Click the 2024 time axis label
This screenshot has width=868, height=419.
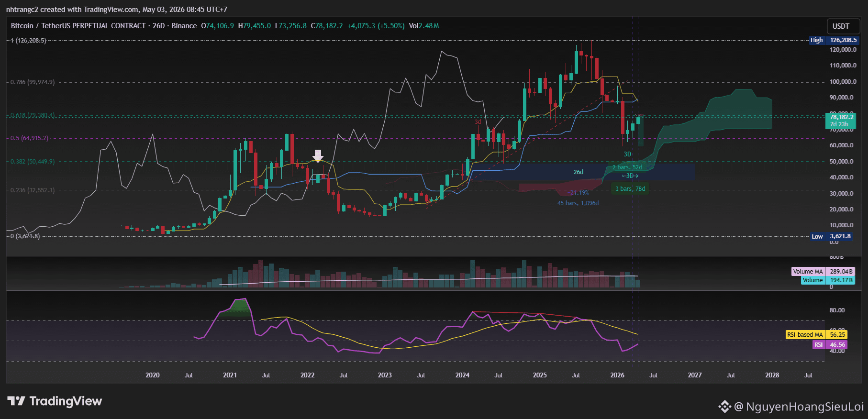click(x=462, y=375)
